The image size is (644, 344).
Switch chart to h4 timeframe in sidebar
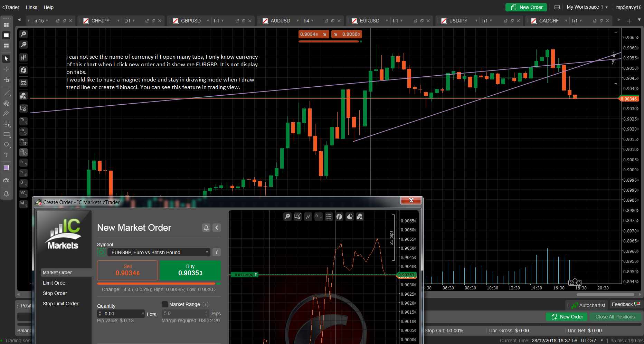tap(23, 173)
